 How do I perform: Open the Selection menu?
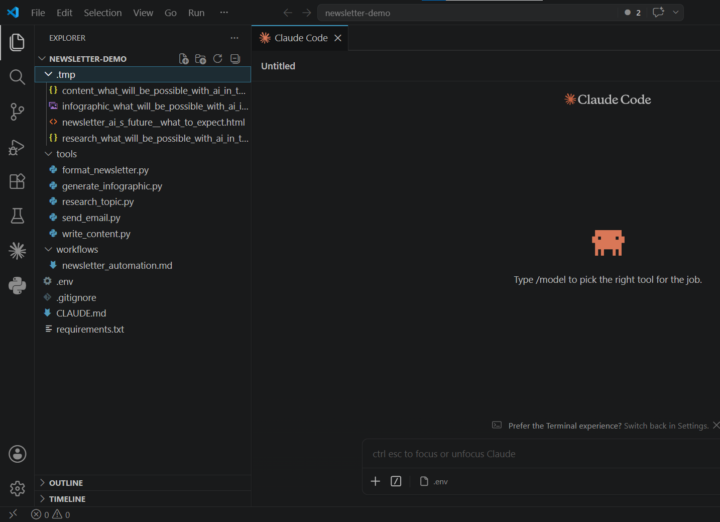[x=103, y=13]
